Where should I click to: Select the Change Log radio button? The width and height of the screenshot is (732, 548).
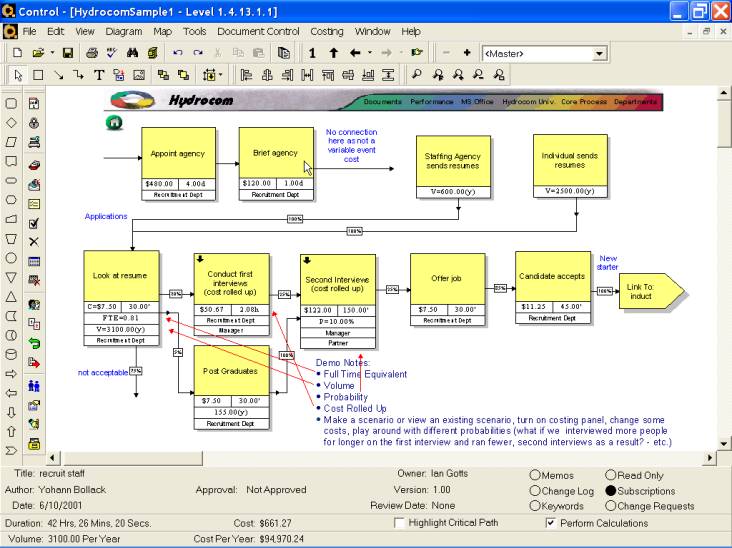pos(535,491)
